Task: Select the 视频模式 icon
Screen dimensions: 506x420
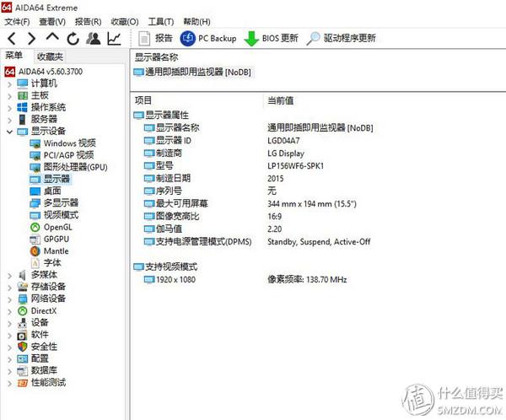Action: tap(35, 215)
